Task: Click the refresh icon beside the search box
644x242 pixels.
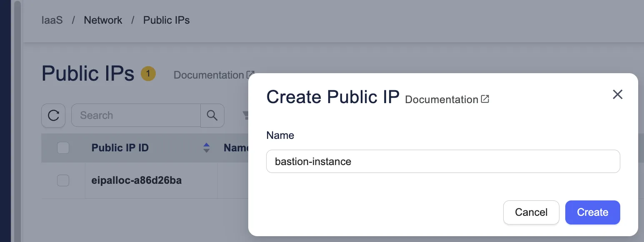Action: (53, 115)
